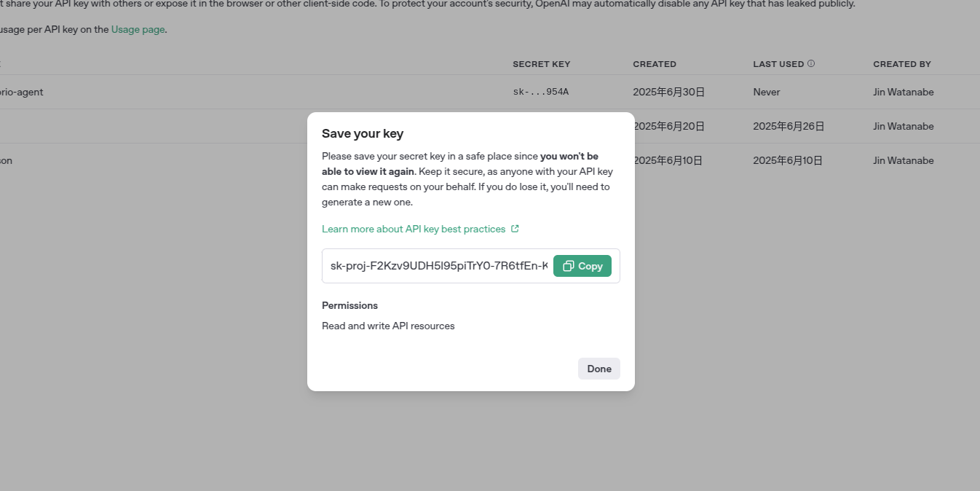
Task: Click the Read and write API resources text
Action: [388, 326]
